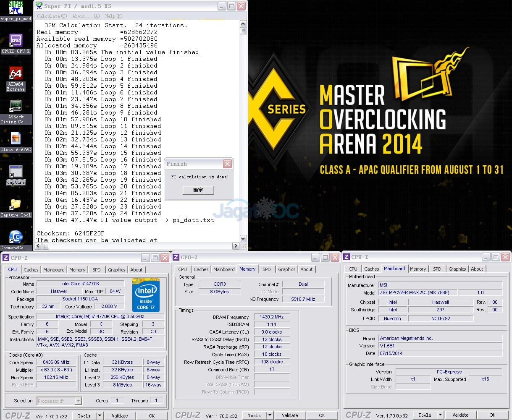The height and width of the screenshot is (420, 512).
Task: Click Validate button in right CPU-Z window
Action: (460, 415)
